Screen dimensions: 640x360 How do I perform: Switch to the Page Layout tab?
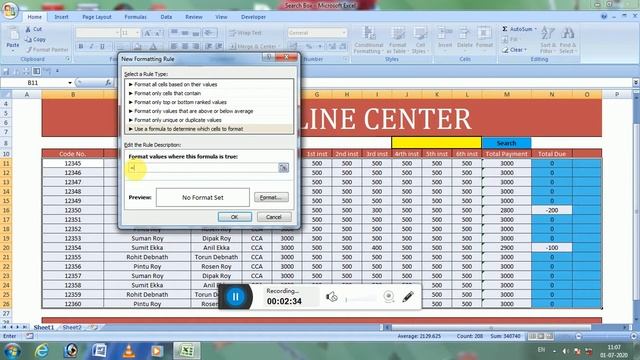[97, 17]
